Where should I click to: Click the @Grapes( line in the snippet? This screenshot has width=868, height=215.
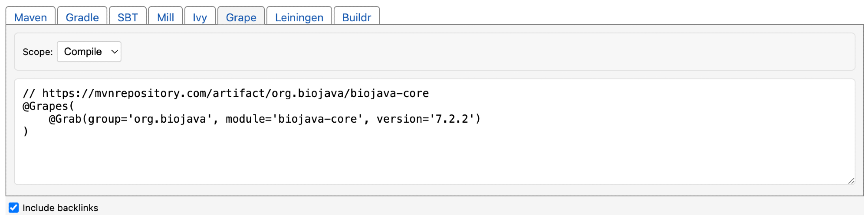point(48,106)
